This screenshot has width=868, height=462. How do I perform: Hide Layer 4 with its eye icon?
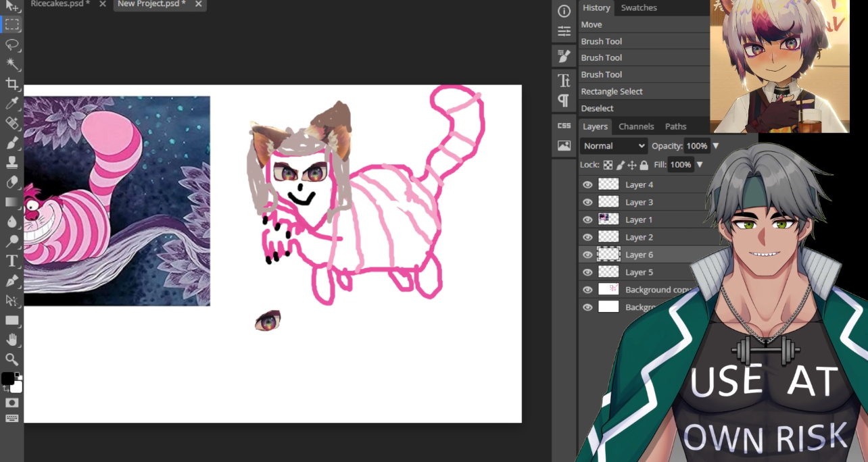pyautogui.click(x=587, y=184)
